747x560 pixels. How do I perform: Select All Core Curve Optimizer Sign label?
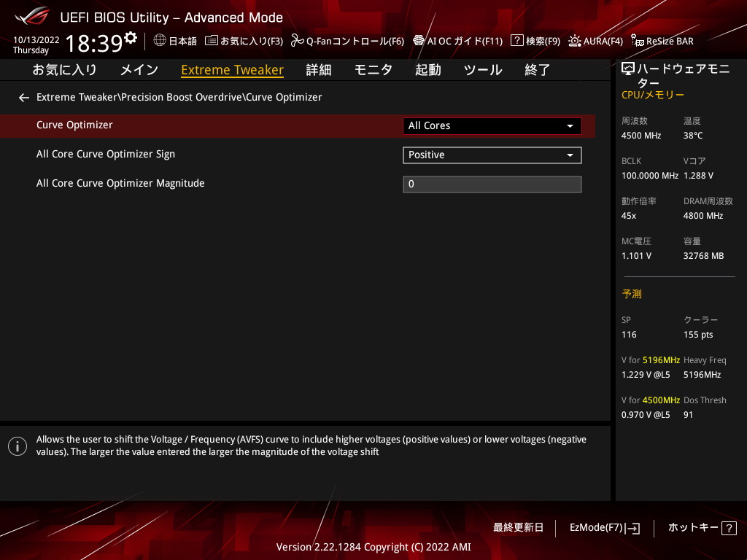(106, 155)
